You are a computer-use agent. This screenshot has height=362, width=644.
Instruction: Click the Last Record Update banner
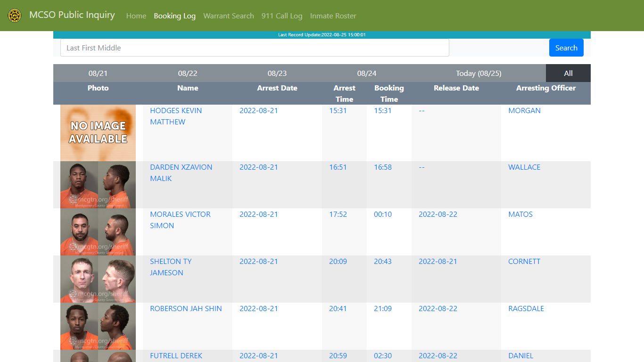click(322, 35)
